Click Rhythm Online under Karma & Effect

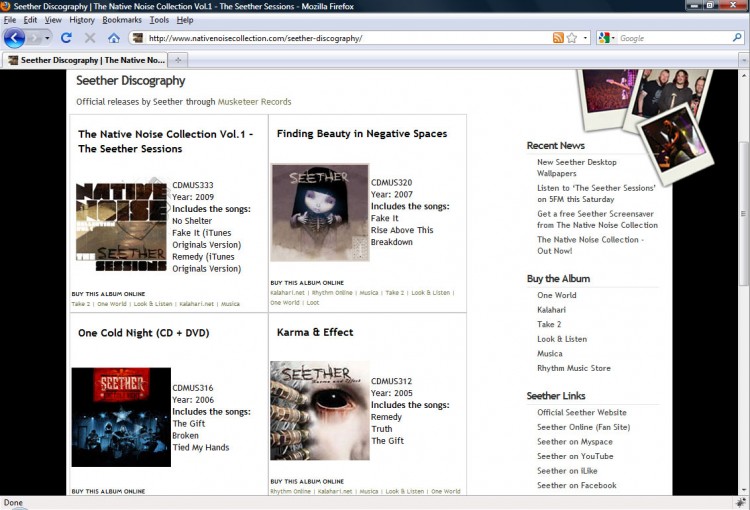point(290,491)
